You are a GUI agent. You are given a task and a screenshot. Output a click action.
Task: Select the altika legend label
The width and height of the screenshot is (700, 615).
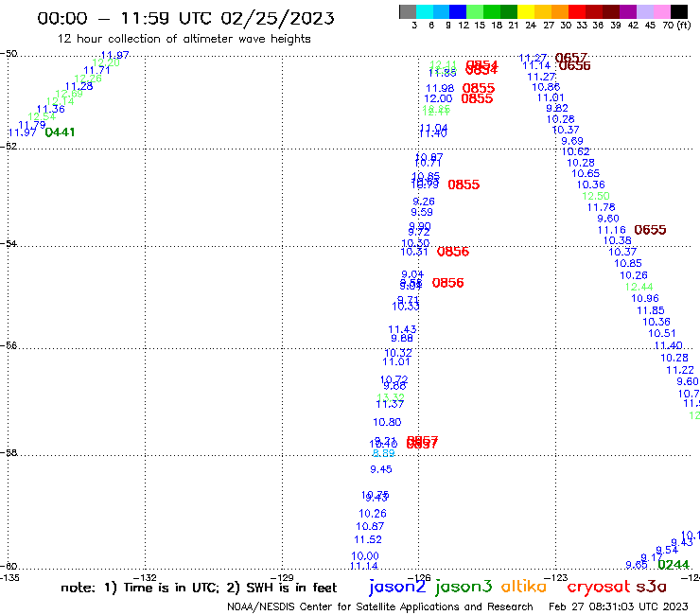pos(524,586)
